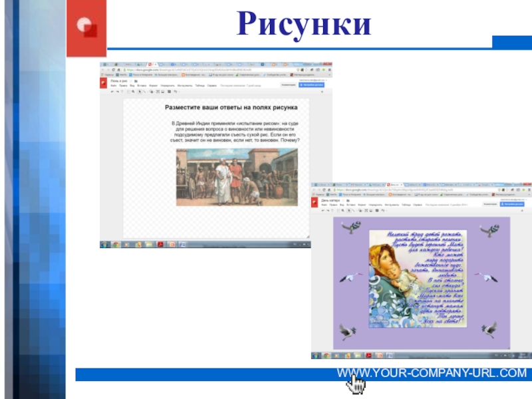This screenshot has width=532, height=399.
Task: Click drawing title field in upper window
Action: [x=119, y=81]
